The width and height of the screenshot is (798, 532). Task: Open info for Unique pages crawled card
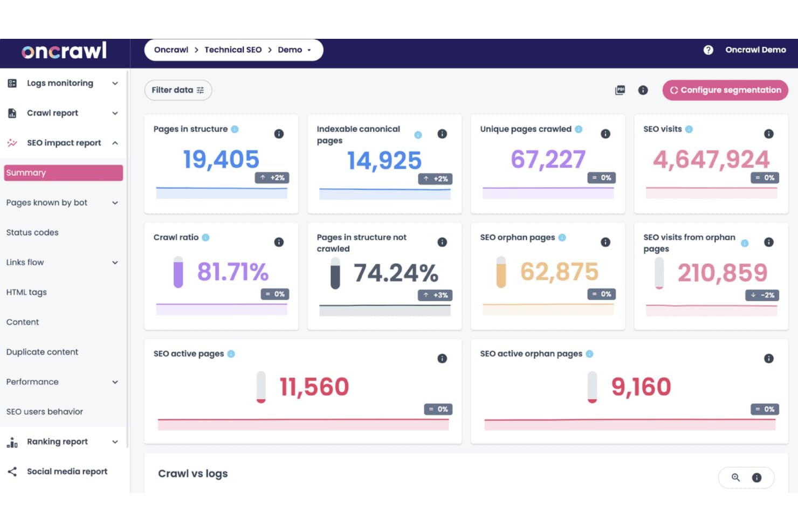[606, 134]
